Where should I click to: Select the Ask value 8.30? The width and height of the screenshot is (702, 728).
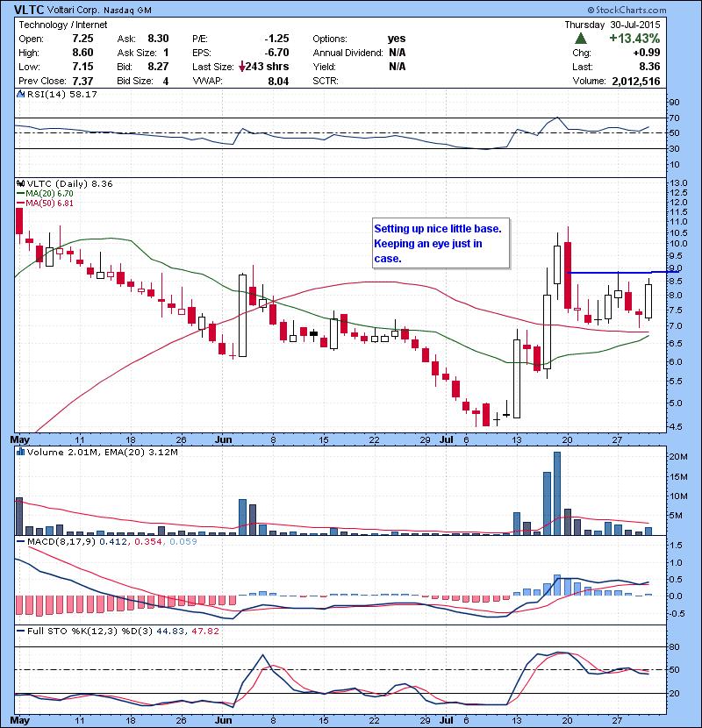[x=158, y=39]
